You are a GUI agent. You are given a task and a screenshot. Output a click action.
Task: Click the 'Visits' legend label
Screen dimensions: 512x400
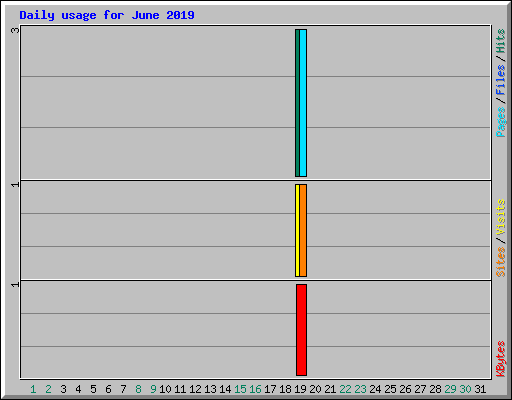pyautogui.click(x=500, y=218)
